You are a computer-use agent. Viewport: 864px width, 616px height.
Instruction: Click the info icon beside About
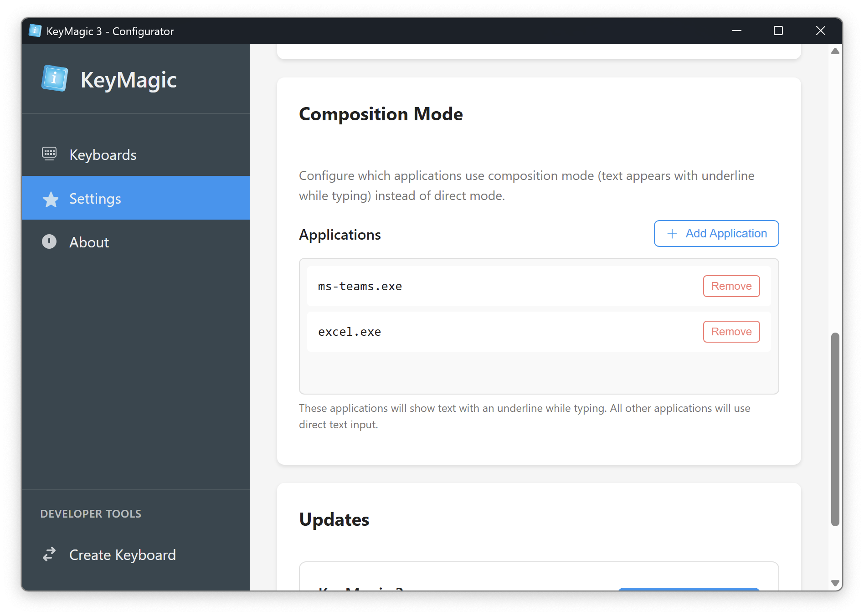point(49,241)
